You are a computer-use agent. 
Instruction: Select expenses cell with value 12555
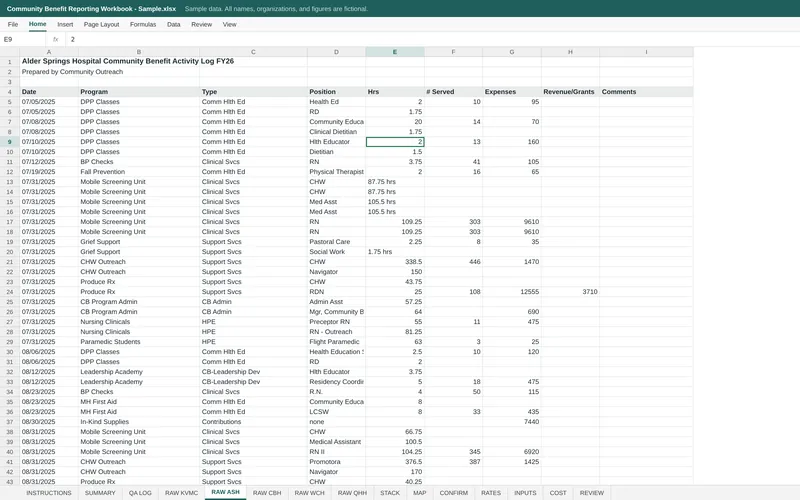pyautogui.click(x=512, y=292)
